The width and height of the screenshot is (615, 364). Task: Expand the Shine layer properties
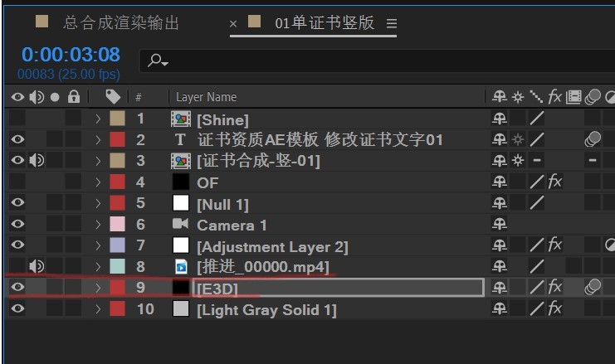(x=98, y=119)
